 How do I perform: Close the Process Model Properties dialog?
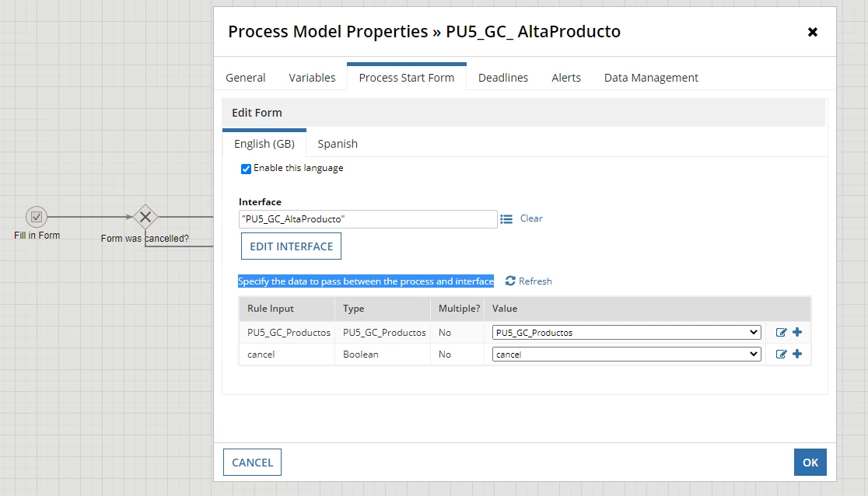pos(813,32)
